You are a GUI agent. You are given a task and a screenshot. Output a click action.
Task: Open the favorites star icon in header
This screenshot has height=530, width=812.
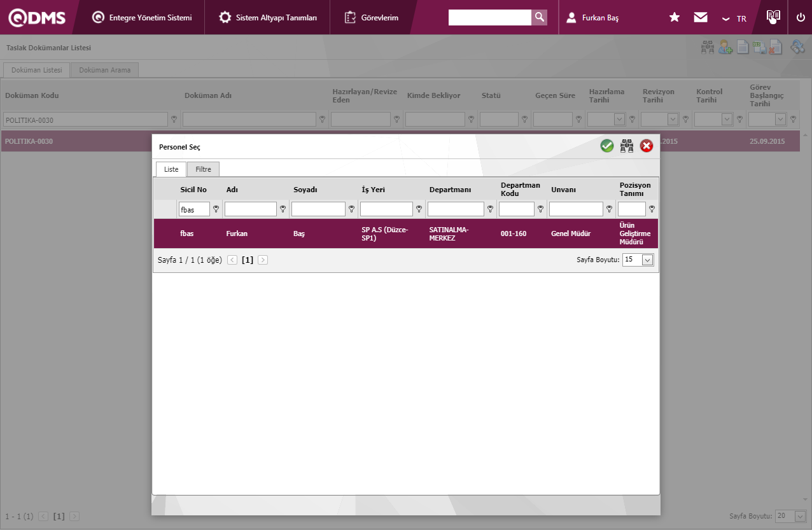[x=675, y=18]
